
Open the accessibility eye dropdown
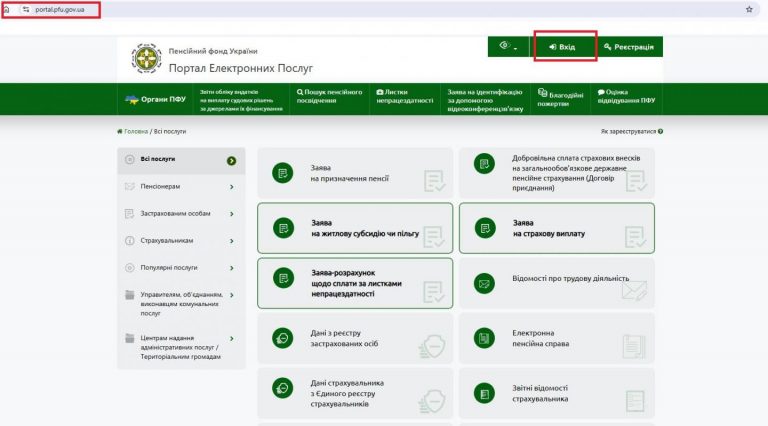[508, 47]
